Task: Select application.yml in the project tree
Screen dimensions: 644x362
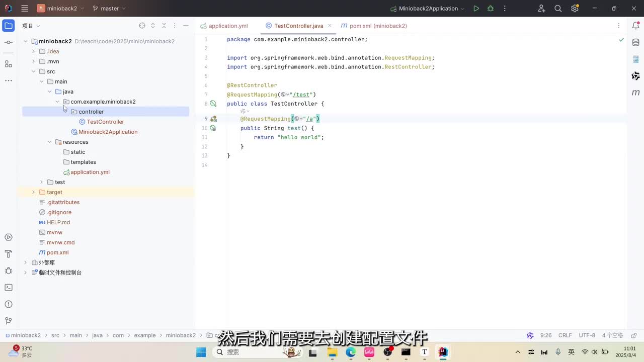Action: [x=86, y=172]
